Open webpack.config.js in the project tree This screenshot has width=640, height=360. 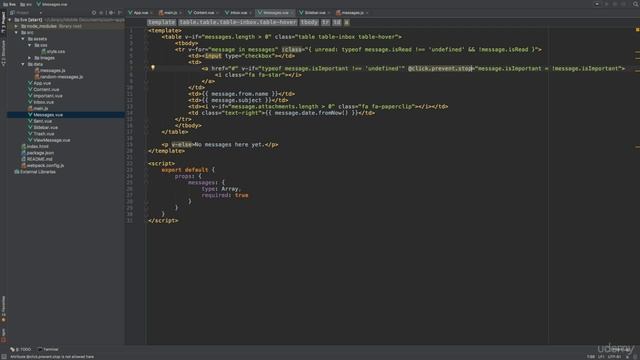pyautogui.click(x=42, y=165)
